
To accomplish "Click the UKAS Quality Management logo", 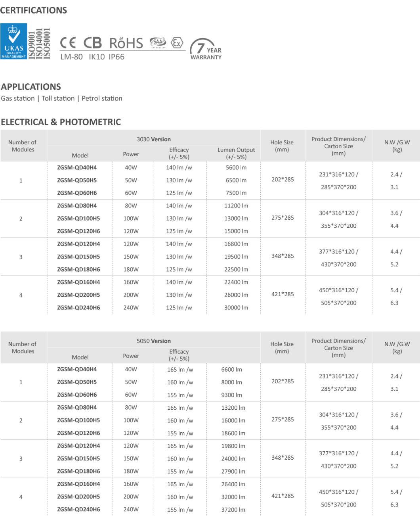I will point(14,41).
